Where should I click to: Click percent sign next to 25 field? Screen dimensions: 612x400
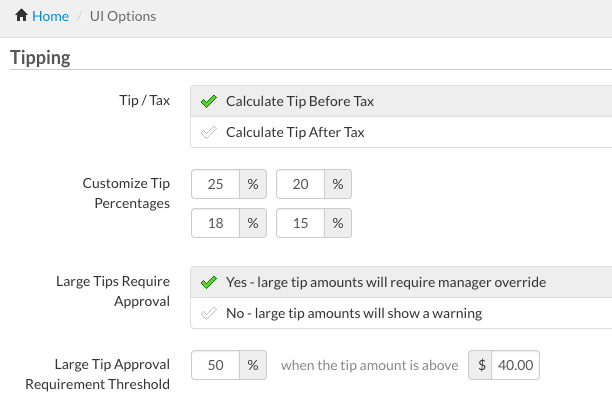tap(253, 184)
